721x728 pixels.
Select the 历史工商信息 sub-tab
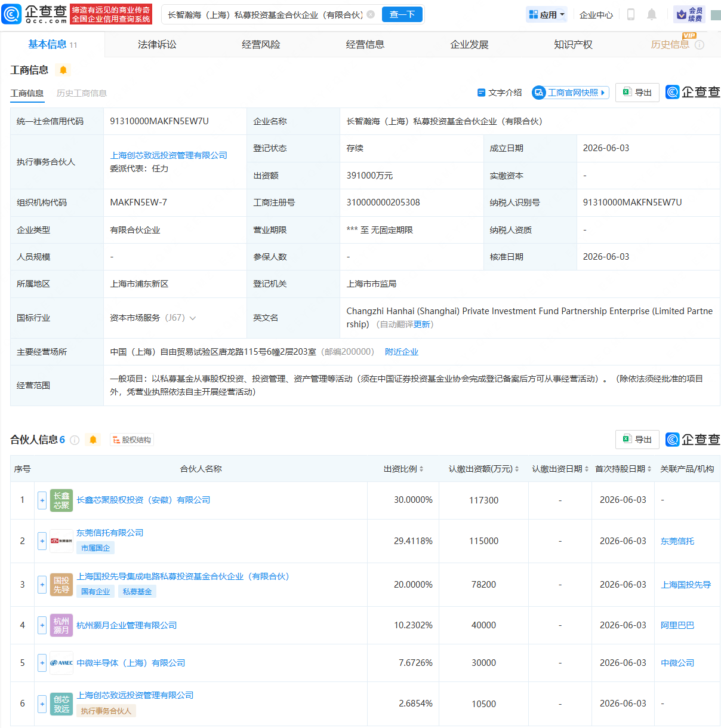(82, 93)
